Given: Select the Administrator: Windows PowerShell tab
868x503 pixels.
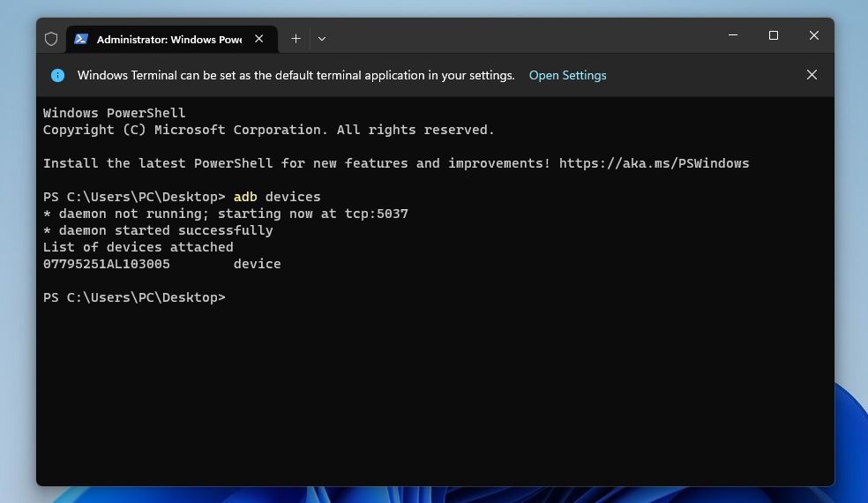Looking at the screenshot, I should [168, 40].
